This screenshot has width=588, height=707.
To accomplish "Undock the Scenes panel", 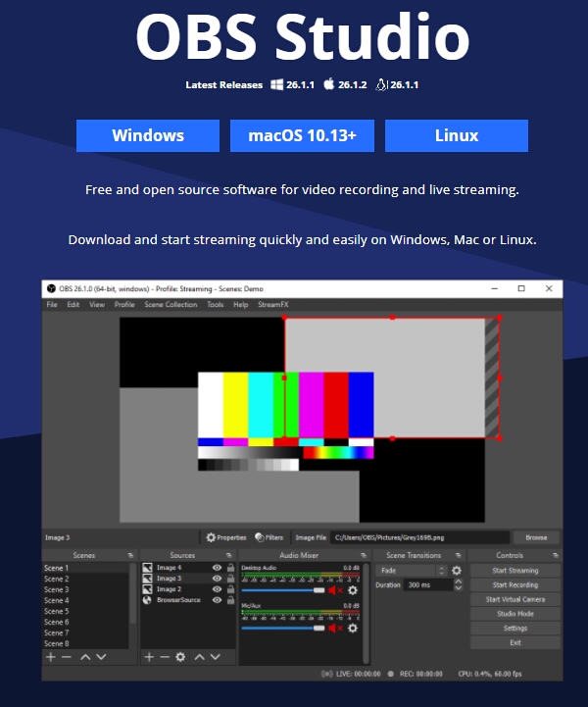I will coord(130,555).
